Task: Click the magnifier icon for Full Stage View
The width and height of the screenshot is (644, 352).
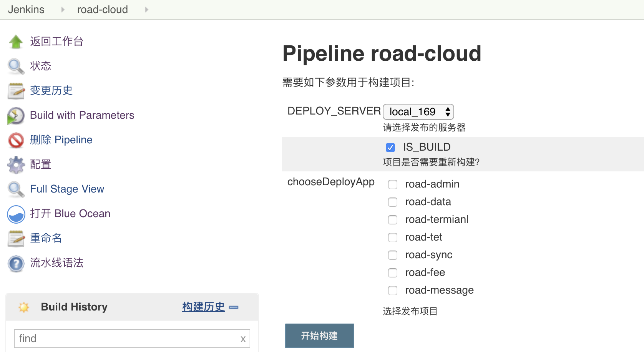Action: click(16, 189)
